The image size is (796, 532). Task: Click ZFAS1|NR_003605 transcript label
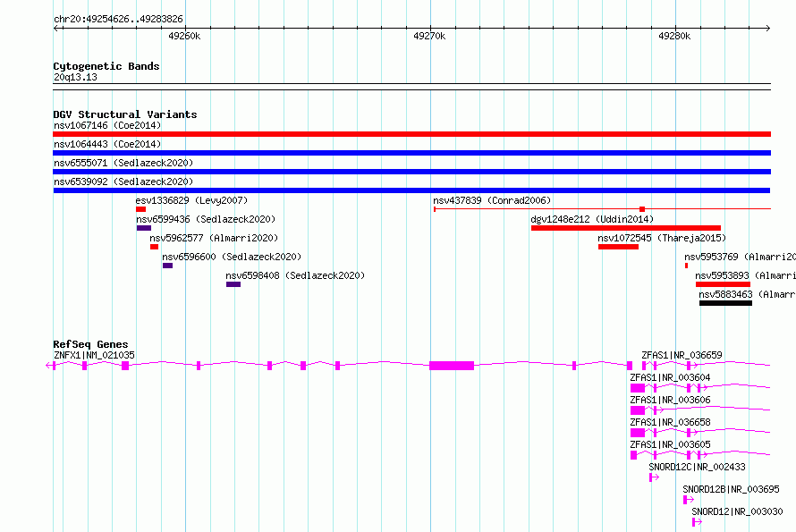pos(670,444)
